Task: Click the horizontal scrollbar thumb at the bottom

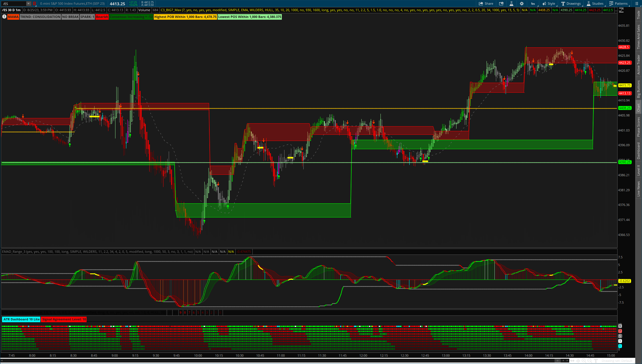Action: point(557,361)
